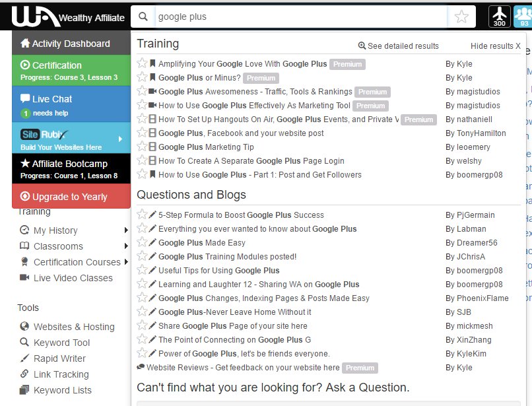Click Premium badge on Website Reviews
This screenshot has width=532, height=406.
point(360,368)
